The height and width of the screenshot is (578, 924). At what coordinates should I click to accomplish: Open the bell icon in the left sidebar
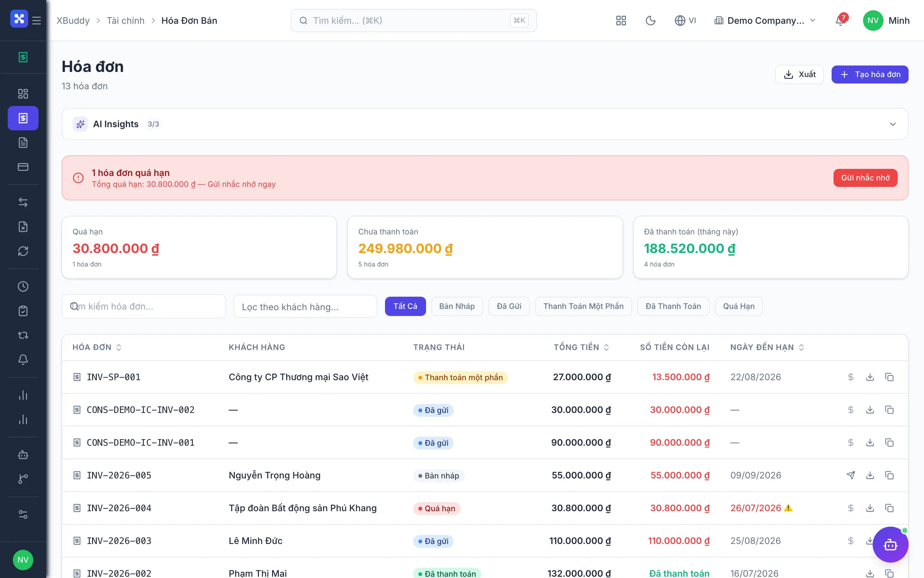pos(23,360)
